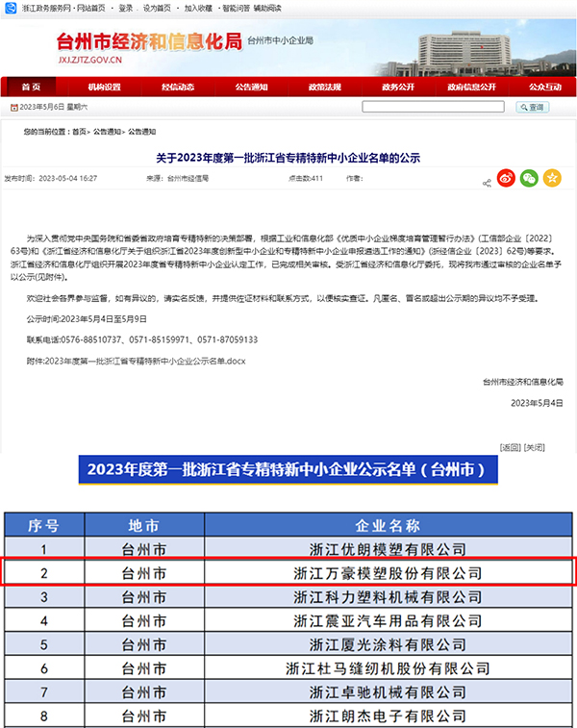Go to 经信动态 section
The image size is (577, 728).
(x=178, y=87)
